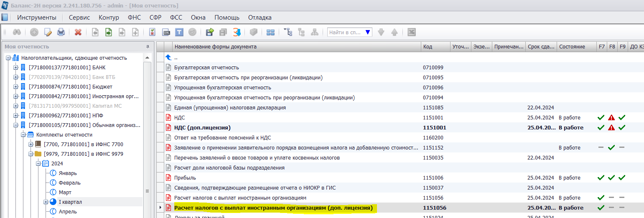Click the copy windows toolbar icon
The width and height of the screenshot is (644, 218).
pos(223,32)
